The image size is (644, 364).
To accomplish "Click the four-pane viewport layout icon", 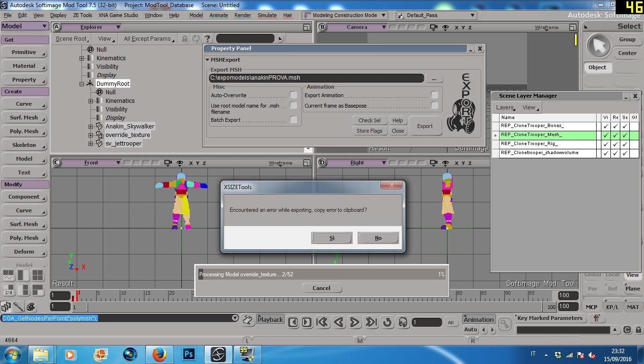I will 37,275.
